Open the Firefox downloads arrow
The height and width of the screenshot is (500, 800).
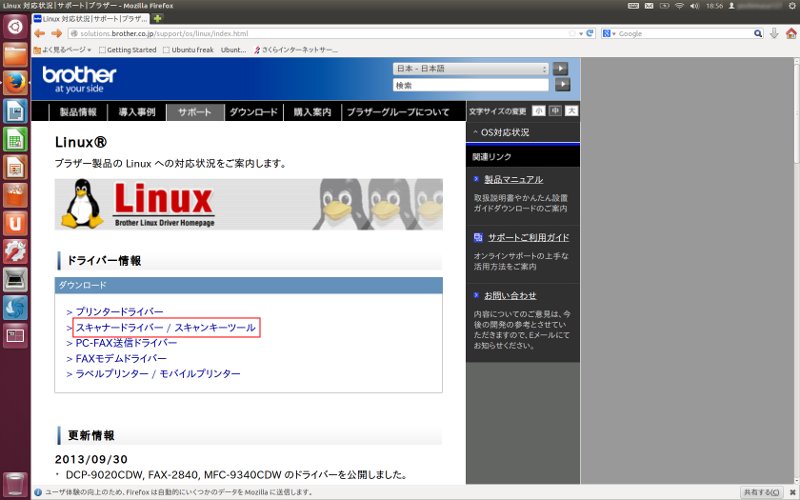point(774,33)
